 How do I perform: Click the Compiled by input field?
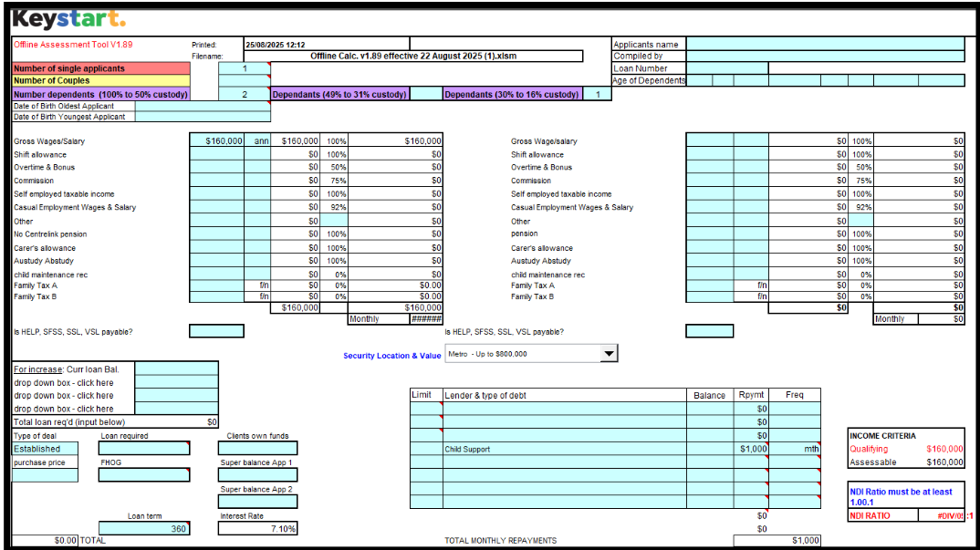(824, 57)
